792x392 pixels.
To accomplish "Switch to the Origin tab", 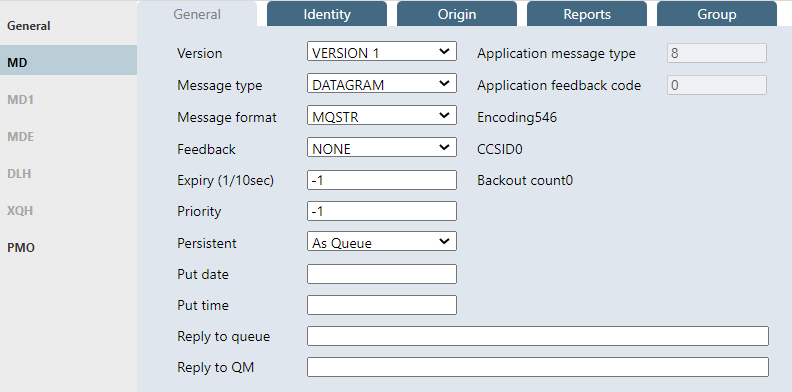I will (x=457, y=14).
